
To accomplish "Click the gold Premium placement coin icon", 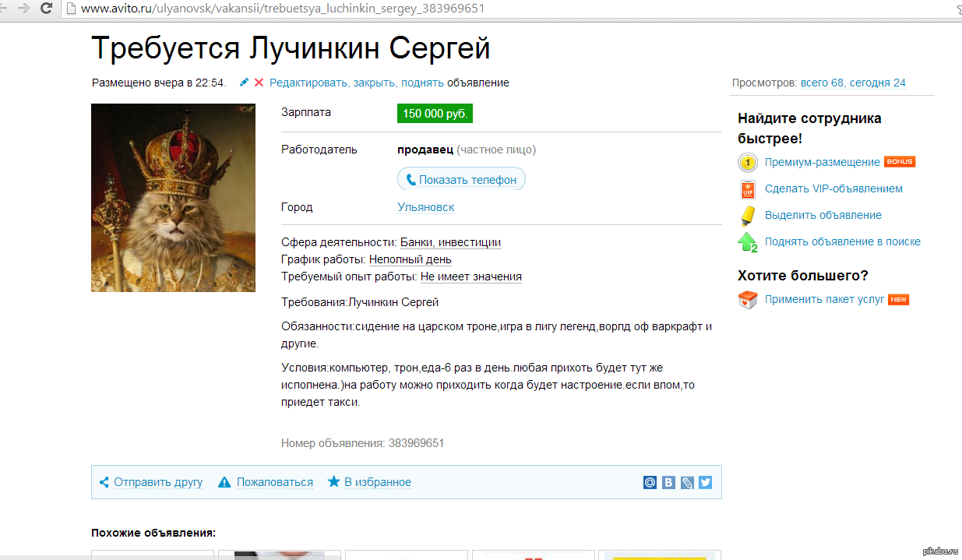I will [x=747, y=162].
